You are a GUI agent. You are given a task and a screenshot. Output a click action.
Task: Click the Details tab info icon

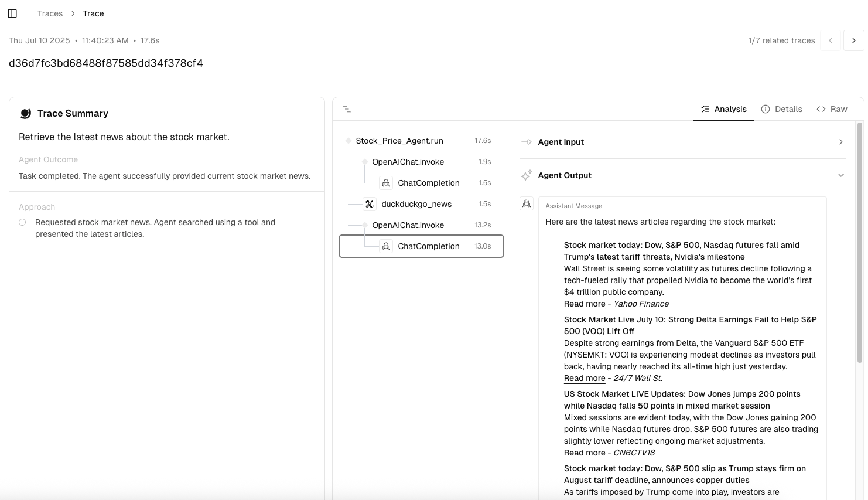coord(766,109)
